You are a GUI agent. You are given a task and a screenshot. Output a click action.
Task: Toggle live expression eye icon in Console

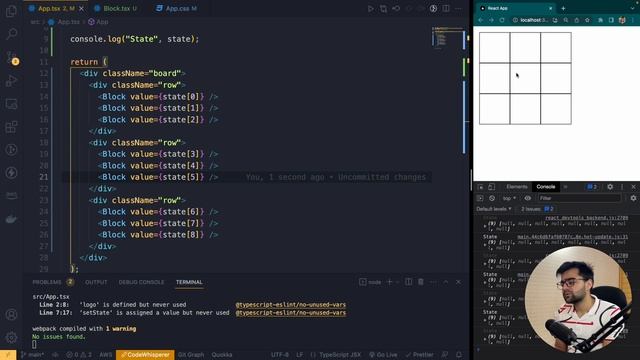pyautogui.click(x=527, y=198)
